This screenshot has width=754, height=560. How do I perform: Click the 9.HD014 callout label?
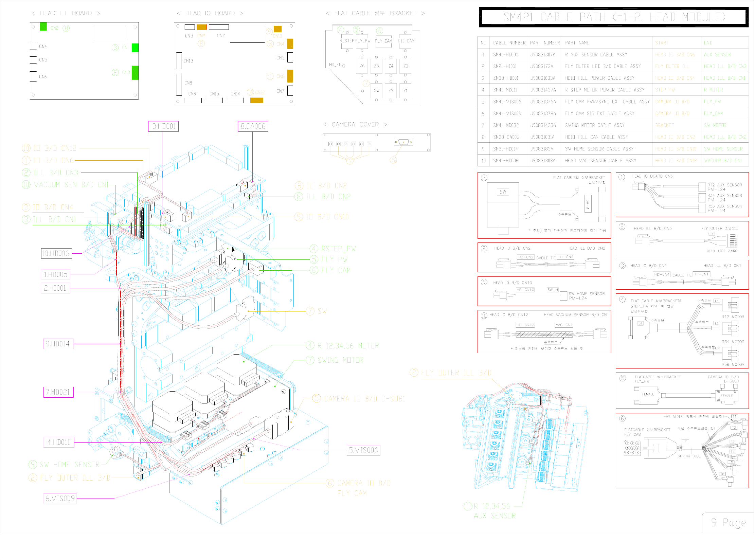58,344
